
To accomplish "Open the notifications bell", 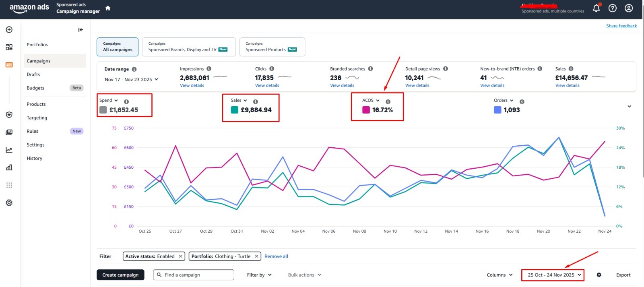I will point(596,8).
